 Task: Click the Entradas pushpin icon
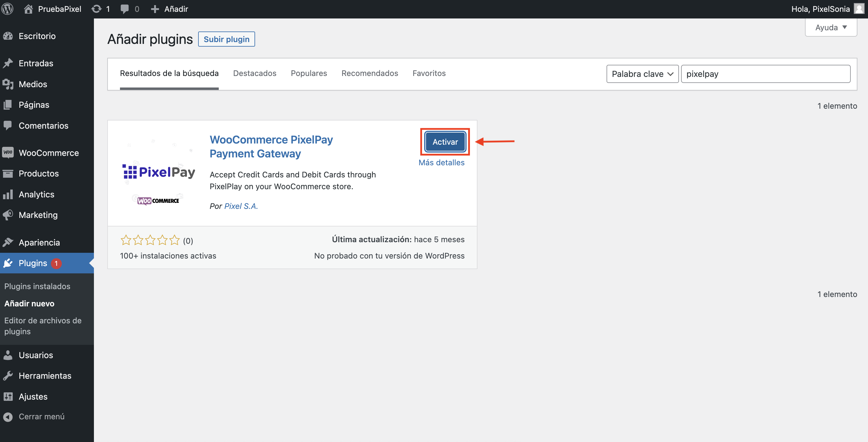point(8,63)
